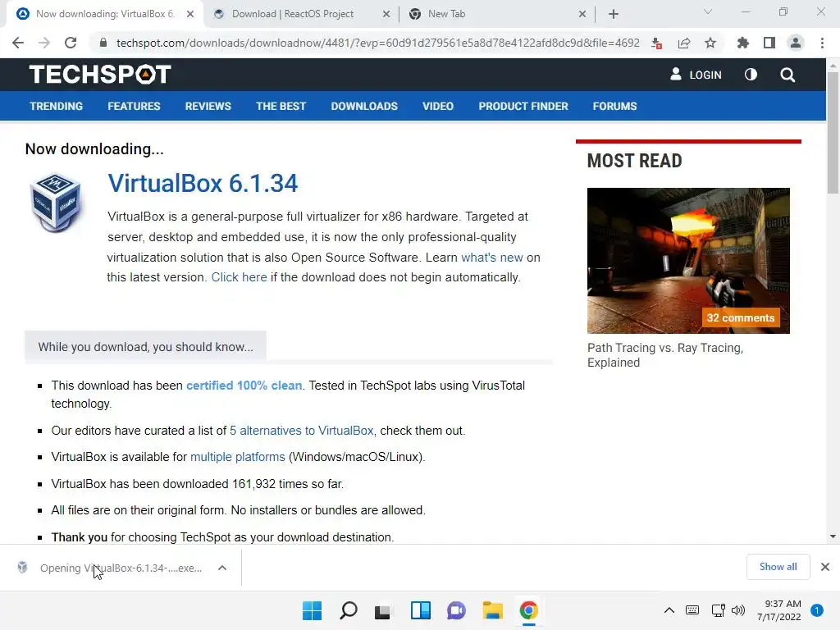Screen dimensions: 840x630
Task: Reload the TechSpot page
Action: (x=71, y=43)
